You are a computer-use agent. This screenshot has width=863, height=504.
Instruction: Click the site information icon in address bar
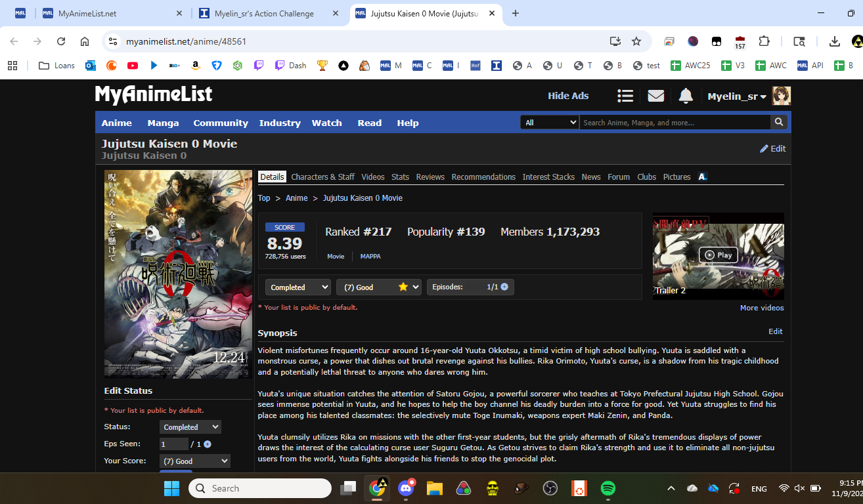[x=113, y=41]
